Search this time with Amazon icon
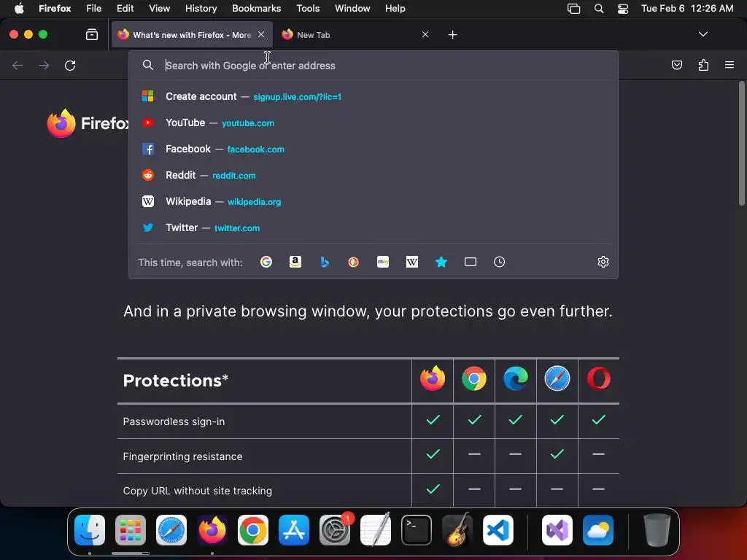Viewport: 747px width, 560px height. click(295, 262)
